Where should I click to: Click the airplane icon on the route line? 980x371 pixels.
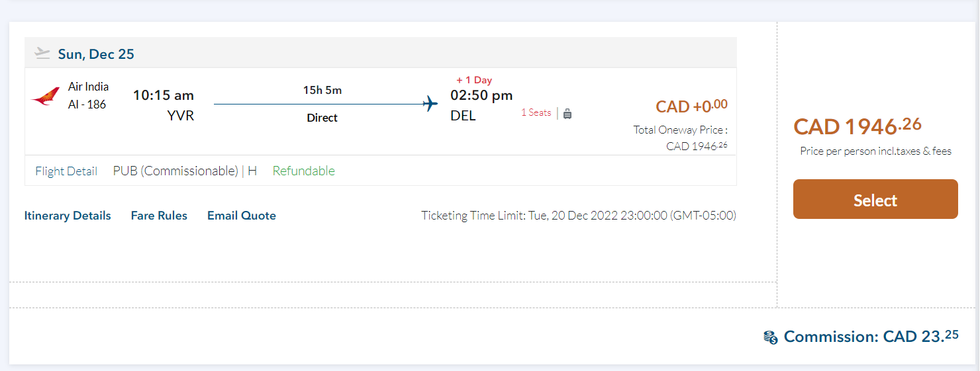(431, 104)
